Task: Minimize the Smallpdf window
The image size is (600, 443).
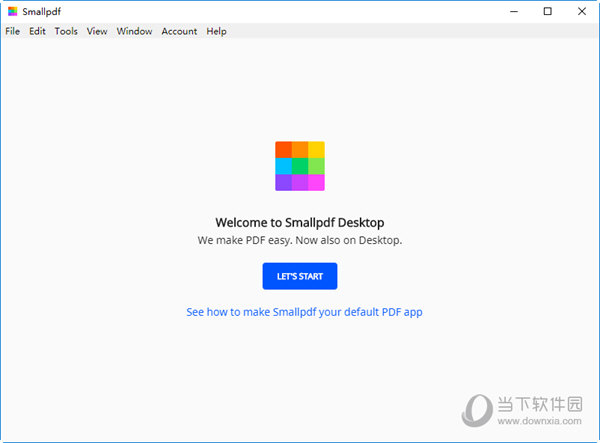Action: tap(514, 11)
